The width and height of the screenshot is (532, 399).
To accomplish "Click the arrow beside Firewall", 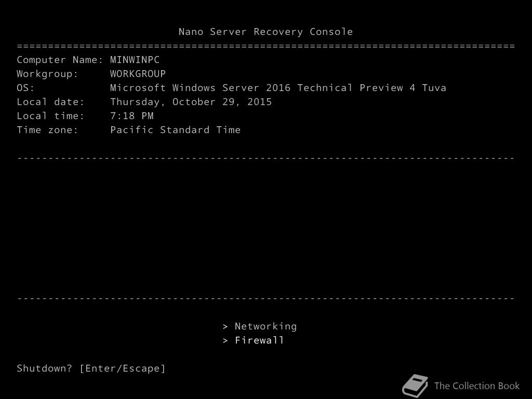I will pyautogui.click(x=225, y=340).
